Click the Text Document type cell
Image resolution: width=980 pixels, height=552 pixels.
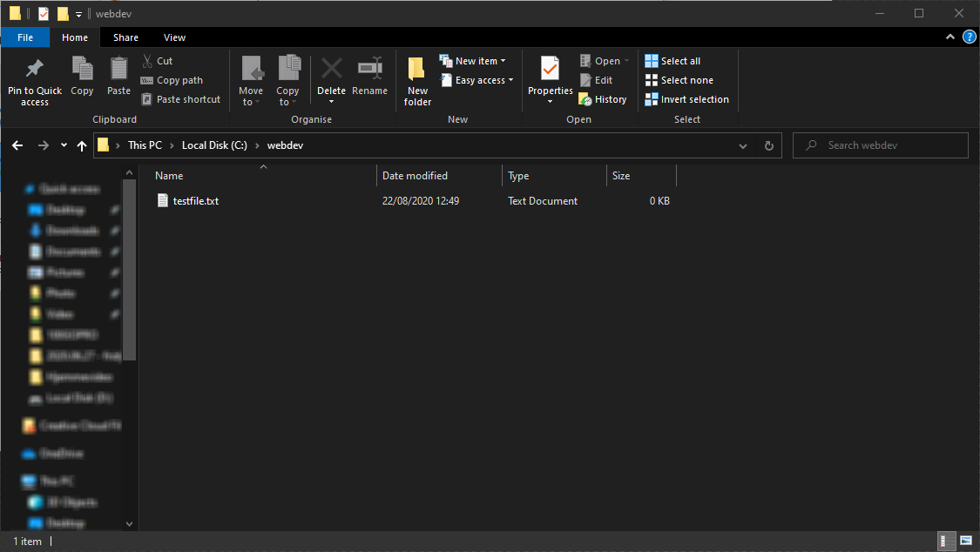[543, 201]
